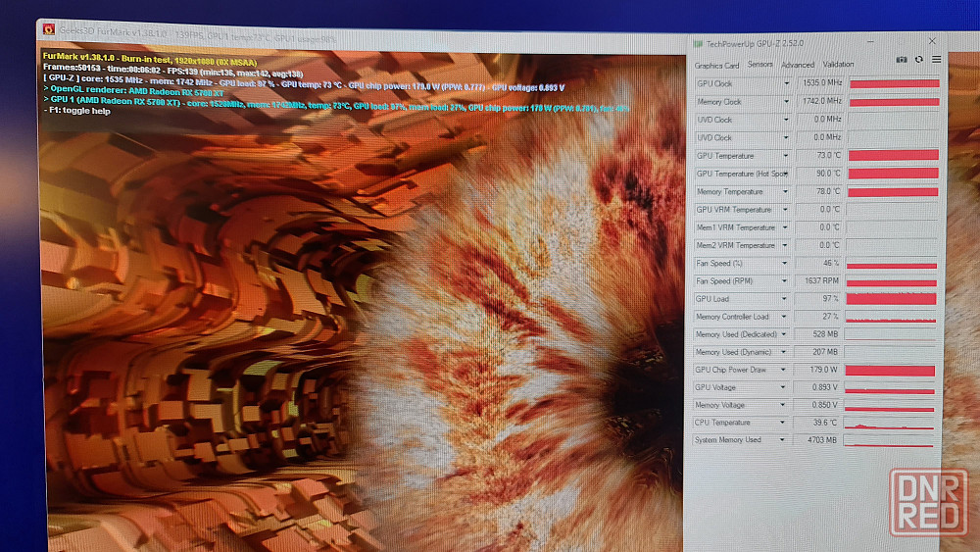Click the screenshot camera icon in GPU-Z
The width and height of the screenshot is (980, 552).
point(902,60)
